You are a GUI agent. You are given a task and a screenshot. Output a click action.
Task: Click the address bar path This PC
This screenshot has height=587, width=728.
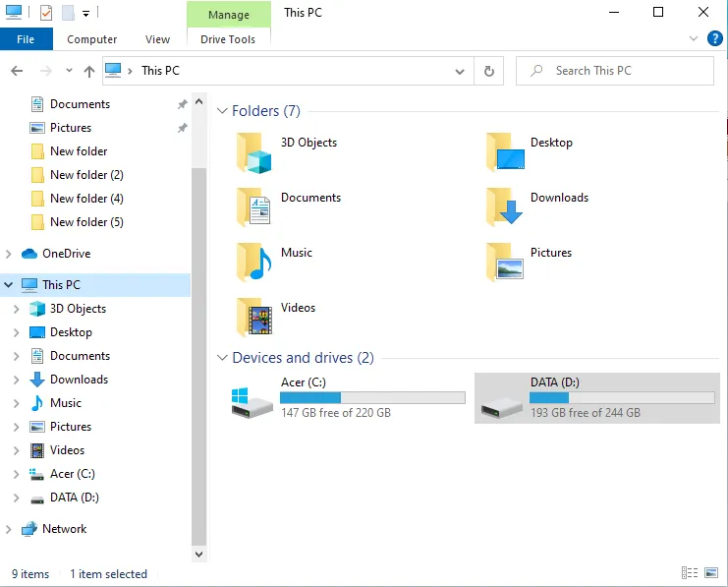pos(160,71)
